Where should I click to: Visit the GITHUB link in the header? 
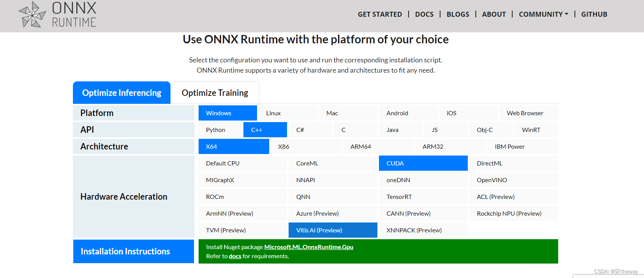[x=594, y=14]
